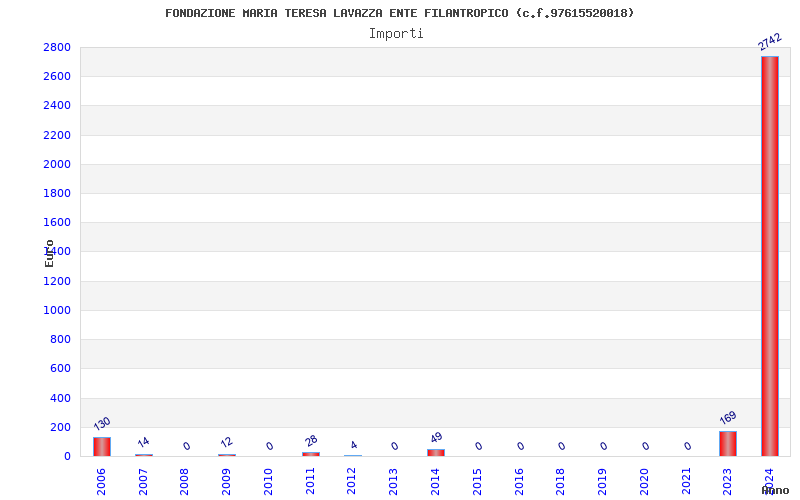800x500 pixels.
Task: Click the 2011 year label on x-axis
Action: click(310, 481)
